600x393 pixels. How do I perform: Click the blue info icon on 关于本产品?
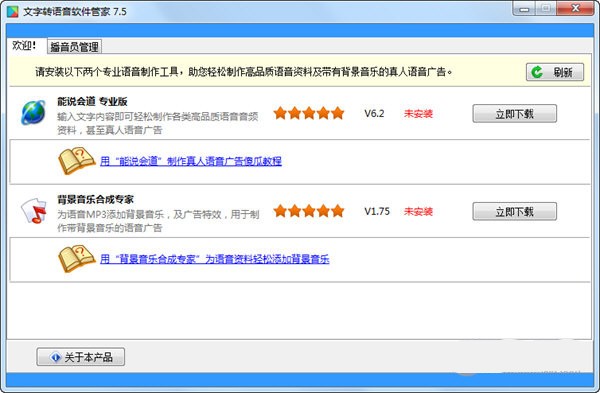pos(55,357)
